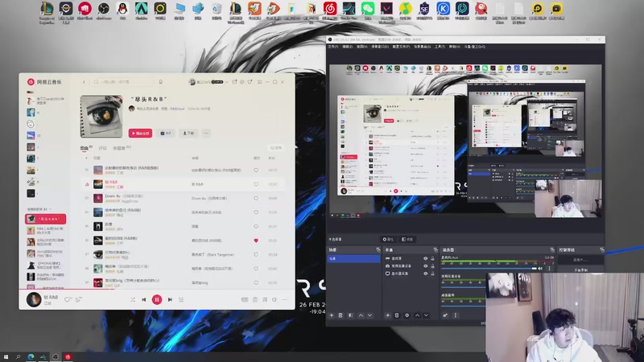Open the volume control in player bar
This screenshot has height=362, width=644.
tap(275, 299)
